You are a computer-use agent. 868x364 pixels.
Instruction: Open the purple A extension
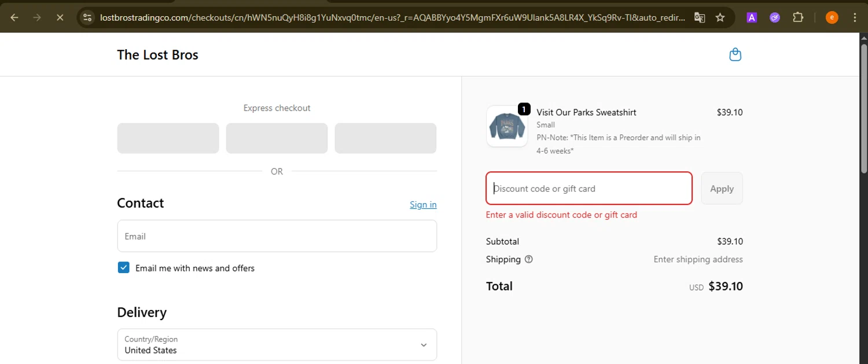[752, 17]
